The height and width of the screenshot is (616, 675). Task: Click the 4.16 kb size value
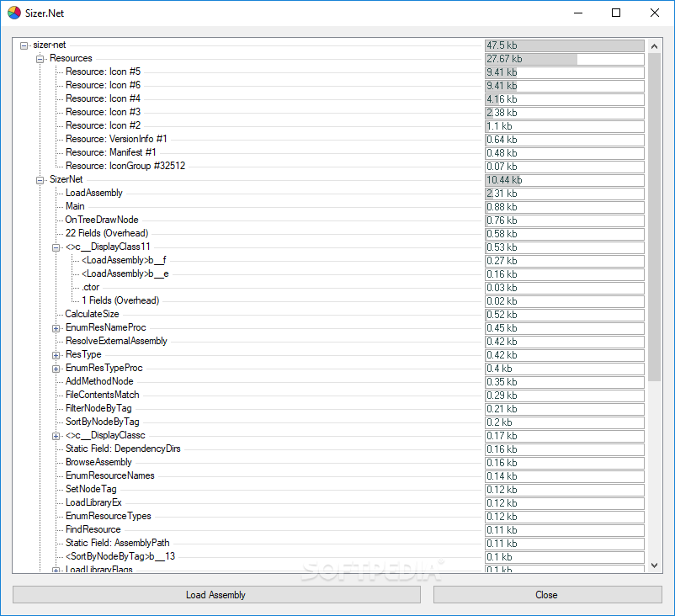502,99
